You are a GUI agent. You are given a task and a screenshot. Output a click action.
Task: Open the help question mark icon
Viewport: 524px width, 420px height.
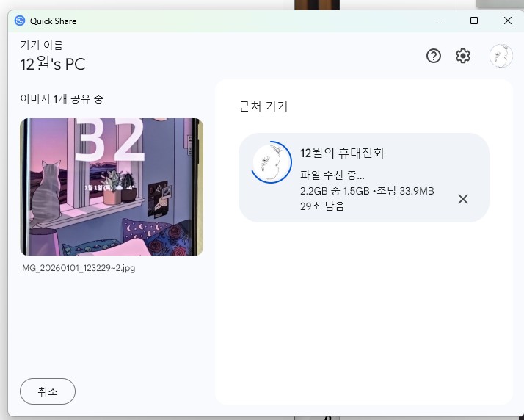[x=434, y=56]
